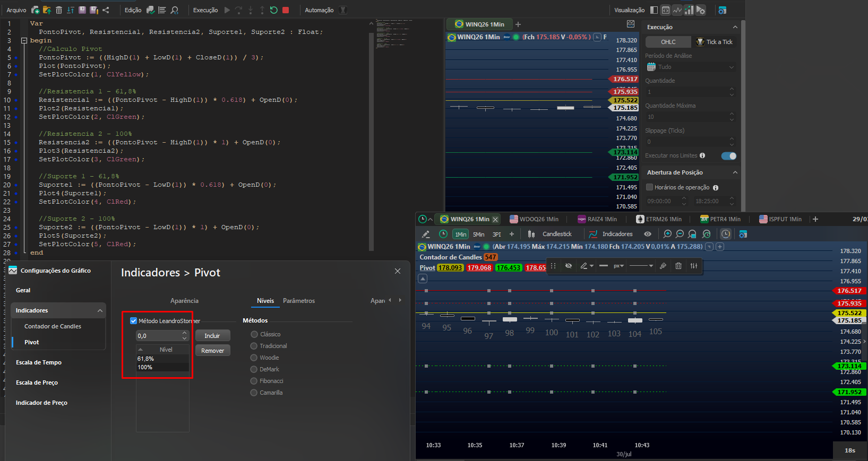Screen dimensions: 868x461
Task: Click the share icon in the Arquivo toolbar
Action: (106, 10)
